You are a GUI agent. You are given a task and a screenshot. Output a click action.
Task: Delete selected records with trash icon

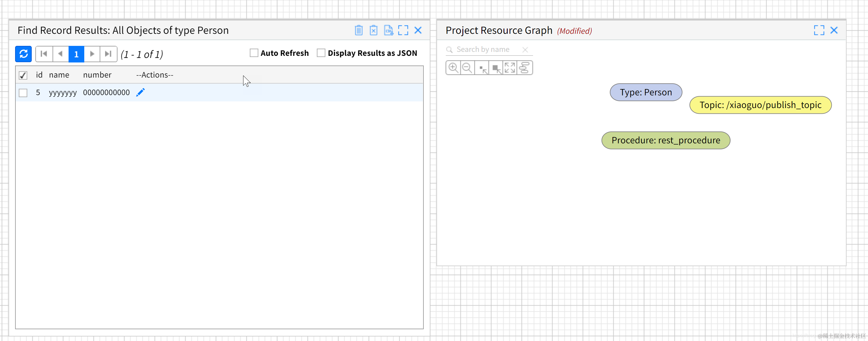click(x=358, y=30)
